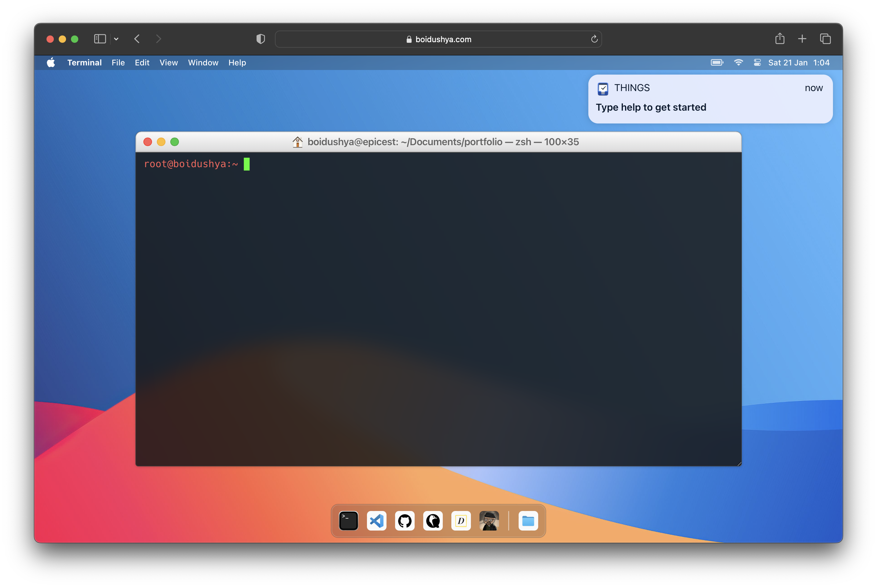Click the black bird dock icon
877x588 pixels.
(433, 521)
